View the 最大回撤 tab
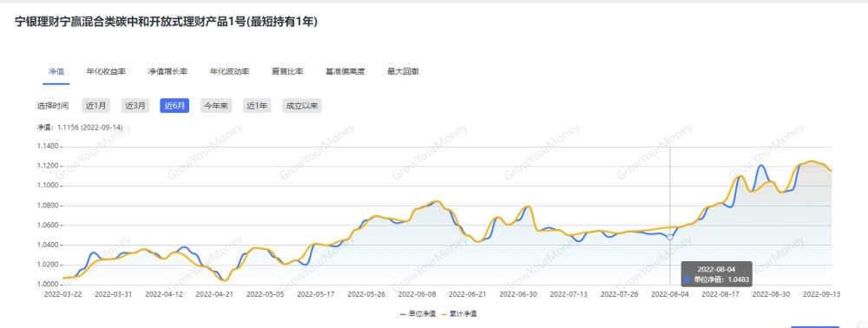 403,72
